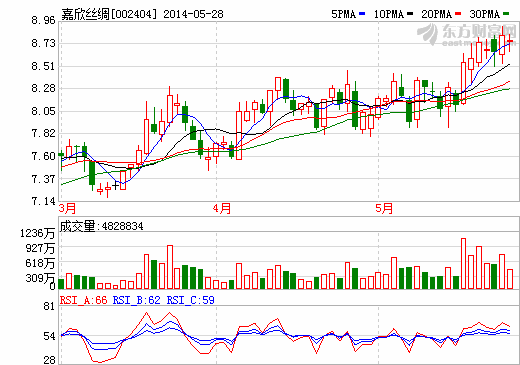520x365 pixels.
Task: Click the 8.51 price axis label
Action: (x=43, y=66)
